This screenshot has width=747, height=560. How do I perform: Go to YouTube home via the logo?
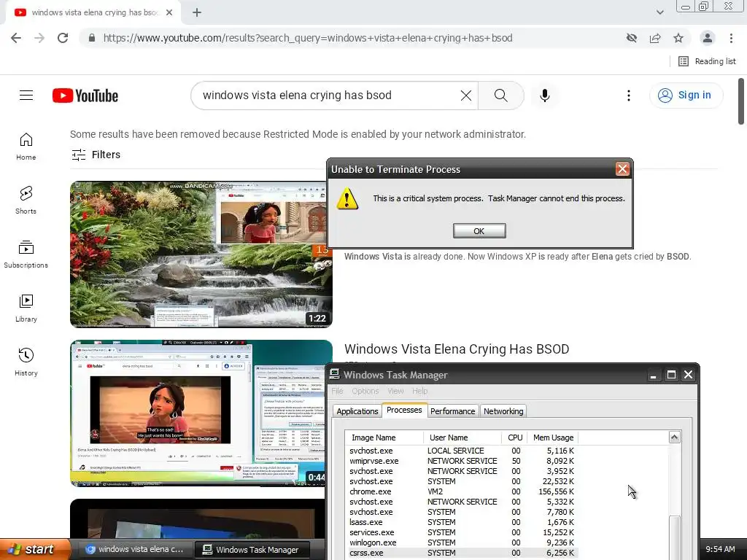pos(85,96)
